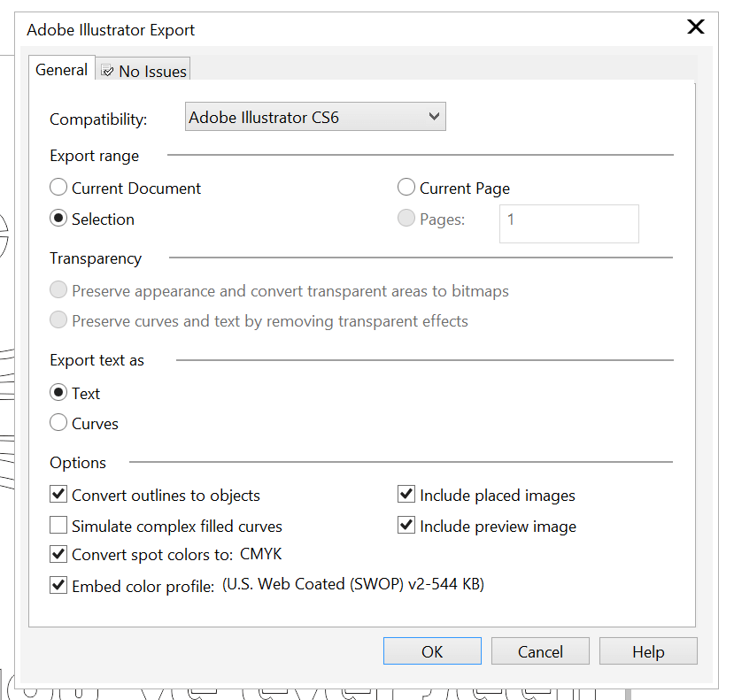
Task: Uncheck Include placed images
Action: tap(406, 494)
